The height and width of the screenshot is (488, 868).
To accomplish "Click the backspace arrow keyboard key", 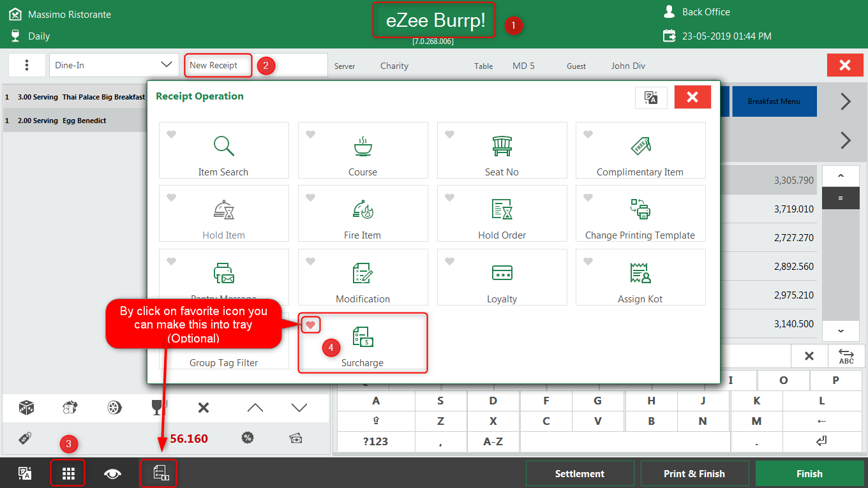I will [821, 421].
